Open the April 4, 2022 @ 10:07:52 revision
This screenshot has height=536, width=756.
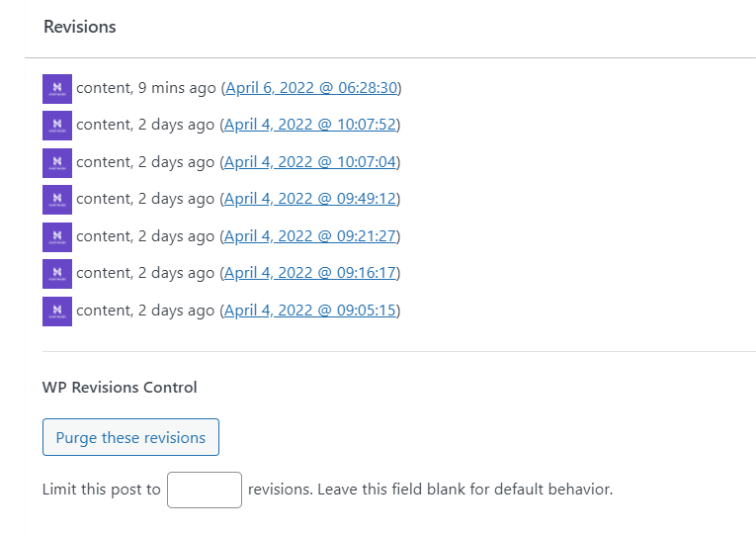coord(310,125)
